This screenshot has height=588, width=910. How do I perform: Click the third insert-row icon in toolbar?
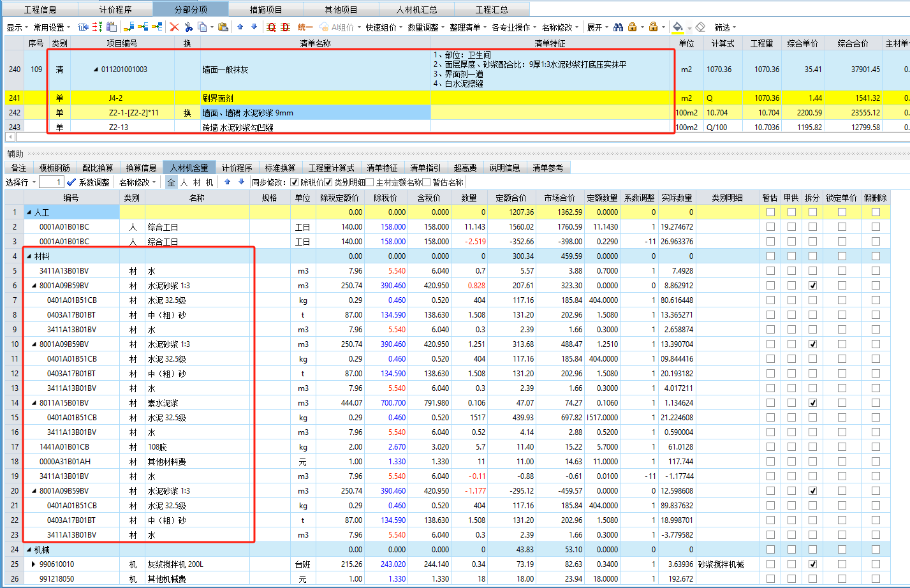point(156,27)
